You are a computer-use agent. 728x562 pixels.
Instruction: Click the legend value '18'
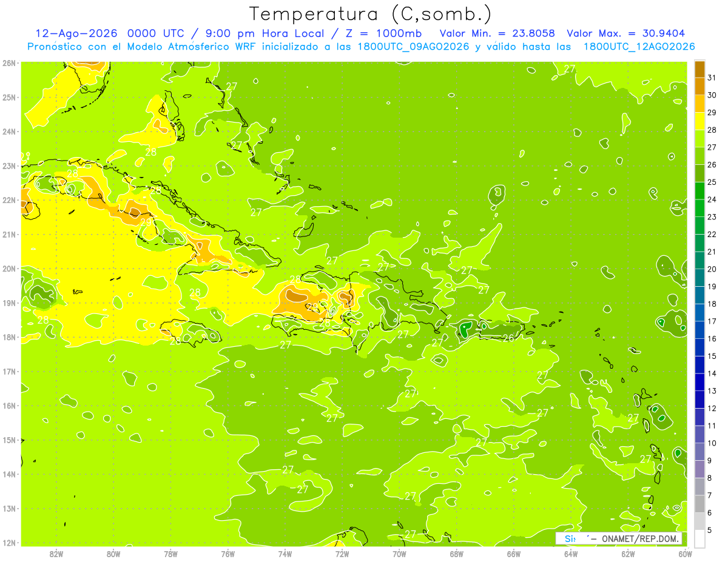[x=712, y=304]
